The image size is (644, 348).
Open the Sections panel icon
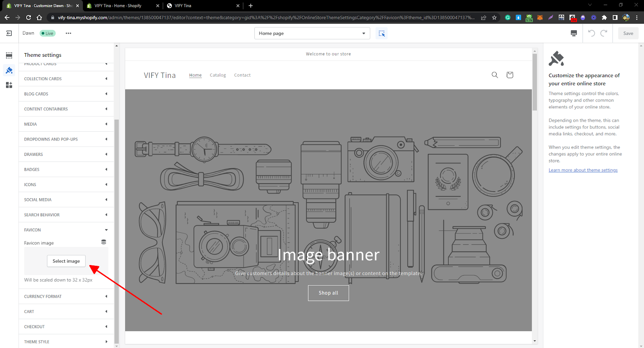coord(9,55)
